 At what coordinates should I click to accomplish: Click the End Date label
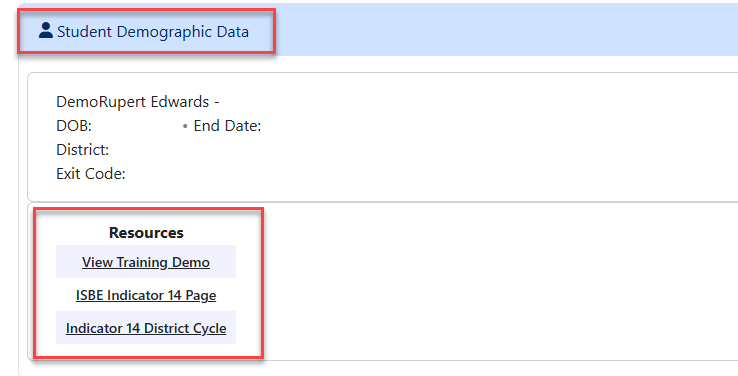(x=227, y=126)
